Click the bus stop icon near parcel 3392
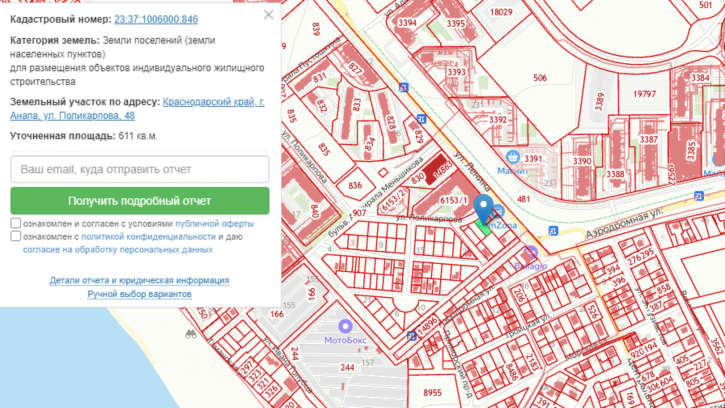The height and width of the screenshot is (408, 725). [421, 119]
